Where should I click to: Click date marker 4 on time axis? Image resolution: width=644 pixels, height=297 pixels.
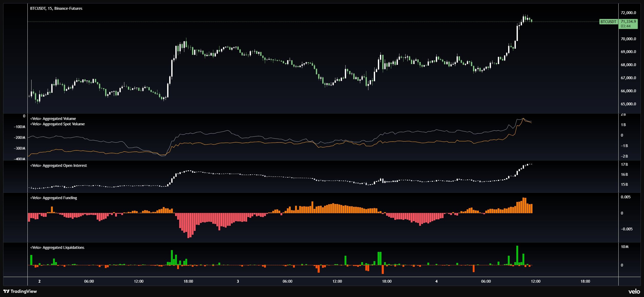click(436, 281)
